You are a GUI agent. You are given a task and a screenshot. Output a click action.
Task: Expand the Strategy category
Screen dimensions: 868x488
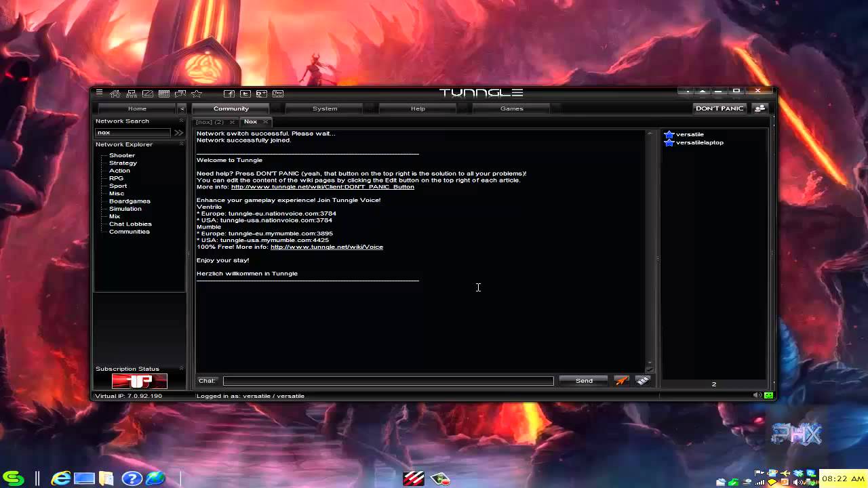pyautogui.click(x=123, y=163)
